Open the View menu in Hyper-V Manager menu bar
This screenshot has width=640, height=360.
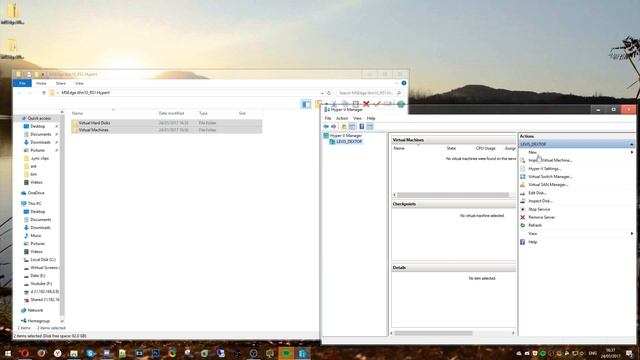(x=357, y=118)
